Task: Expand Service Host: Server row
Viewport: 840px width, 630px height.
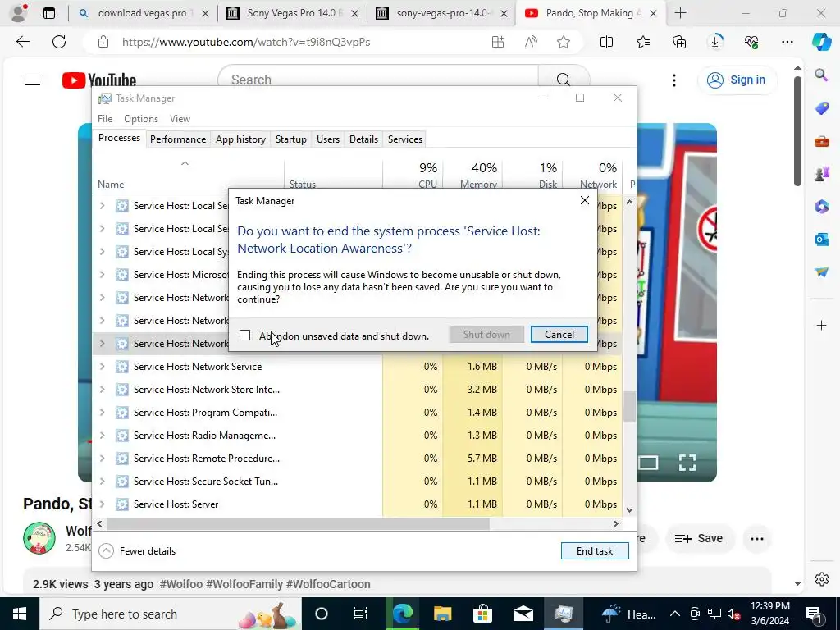Action: 102,504
